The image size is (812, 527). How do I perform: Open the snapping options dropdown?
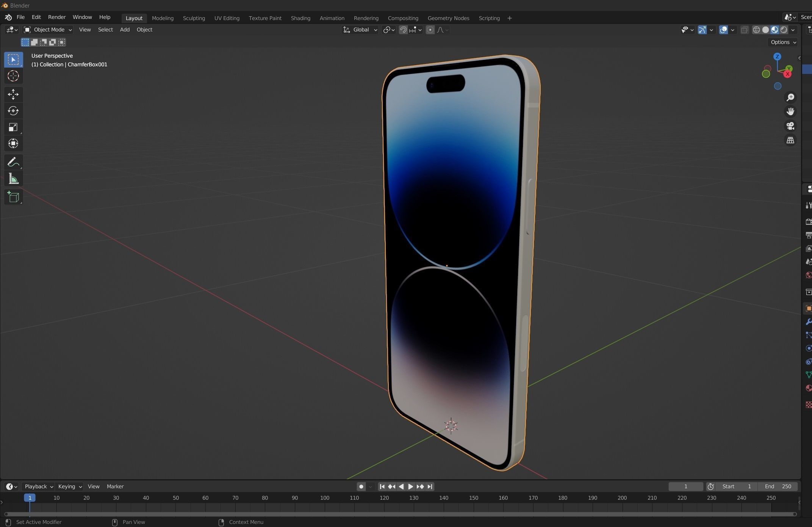point(415,30)
